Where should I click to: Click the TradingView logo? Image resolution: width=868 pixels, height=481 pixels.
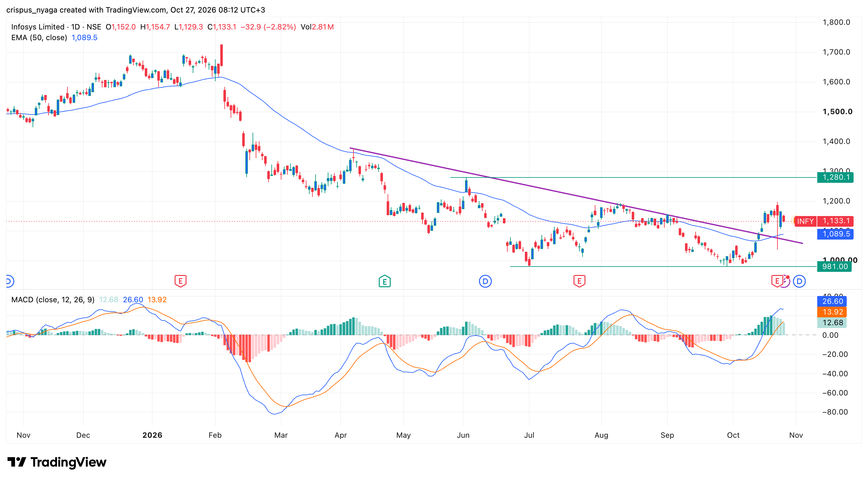coord(57,462)
